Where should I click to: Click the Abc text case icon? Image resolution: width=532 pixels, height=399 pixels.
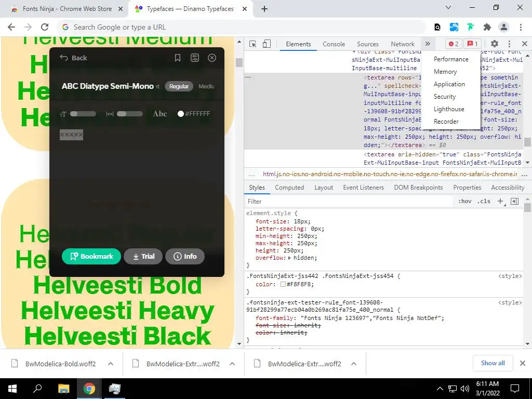[x=159, y=114]
